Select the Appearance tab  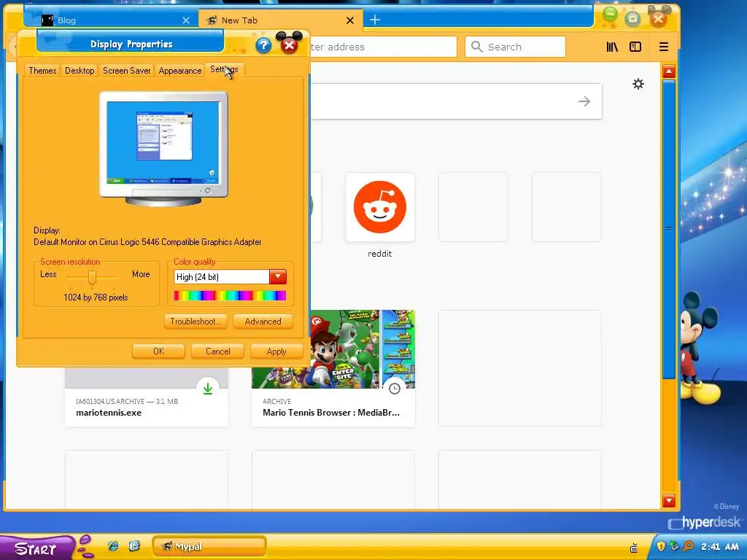pyautogui.click(x=180, y=71)
